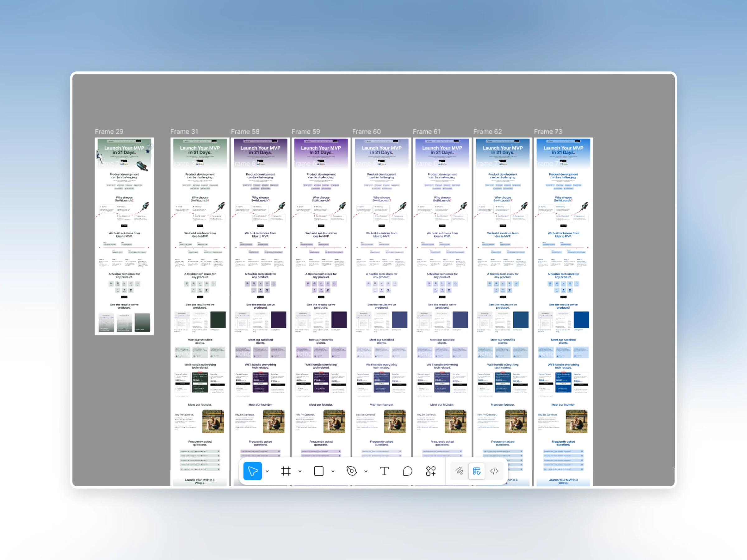
Task: Select the Rectangle shape tool
Action: point(318,471)
